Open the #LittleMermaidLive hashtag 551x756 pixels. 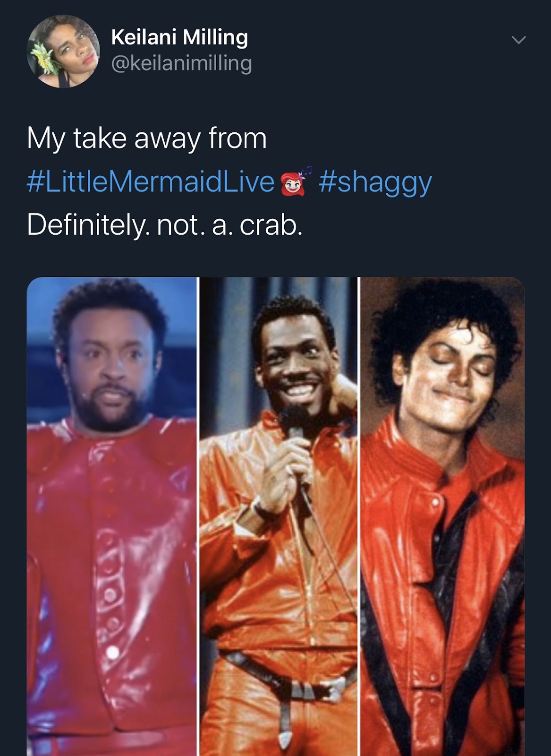tap(151, 182)
